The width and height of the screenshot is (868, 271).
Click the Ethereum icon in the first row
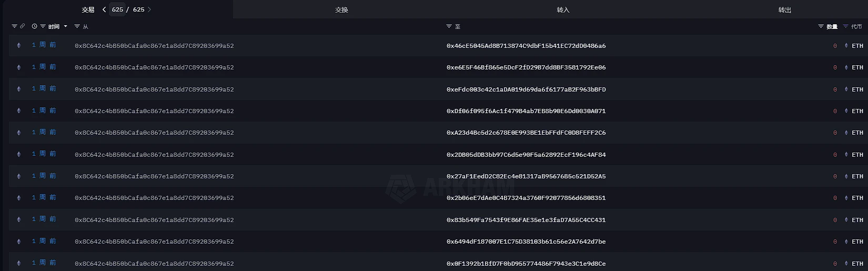(x=19, y=46)
